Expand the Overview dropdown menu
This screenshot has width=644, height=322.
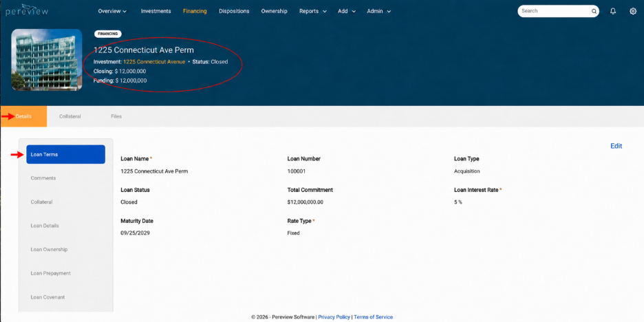click(112, 11)
